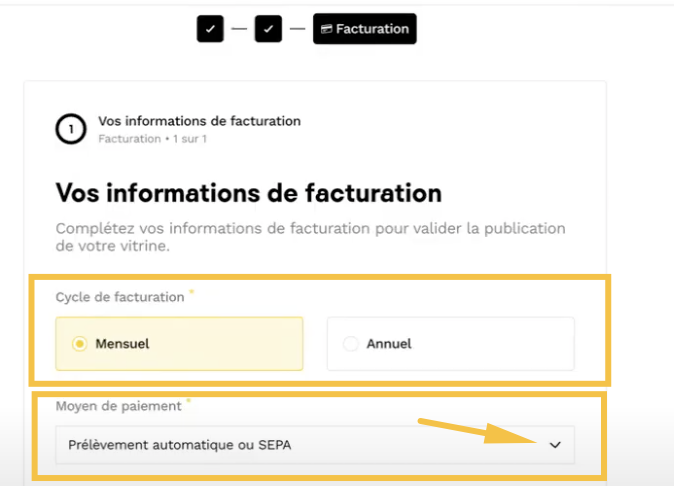Select the Mensuel radio button circle
Screen dimensions: 674x486
pos(80,344)
